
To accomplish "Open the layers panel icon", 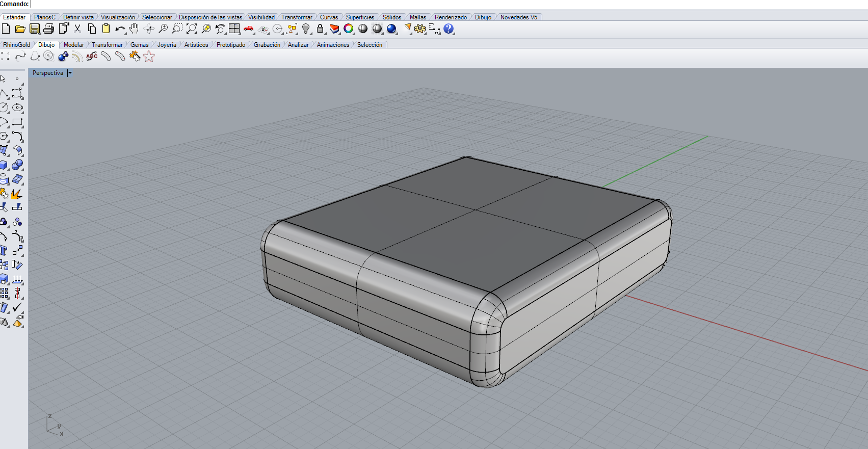I will click(x=334, y=29).
